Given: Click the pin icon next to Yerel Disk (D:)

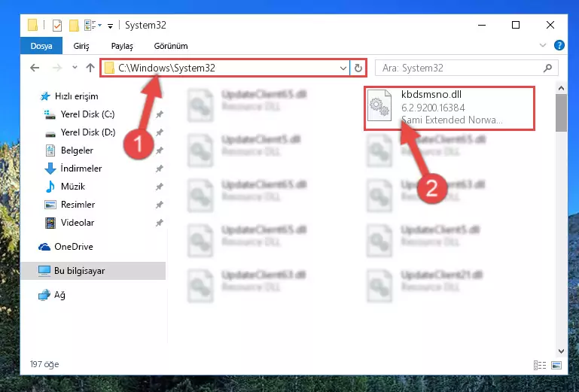Looking at the screenshot, I should 159,132.
